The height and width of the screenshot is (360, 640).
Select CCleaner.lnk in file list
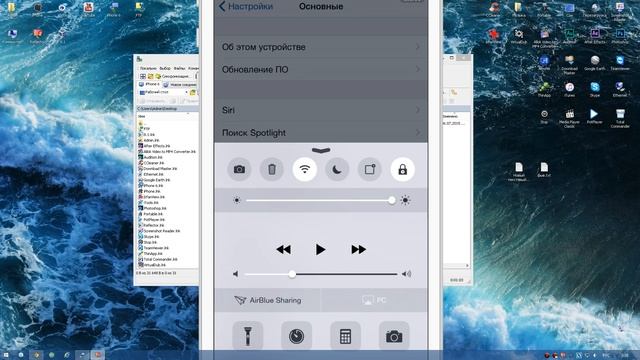point(151,163)
